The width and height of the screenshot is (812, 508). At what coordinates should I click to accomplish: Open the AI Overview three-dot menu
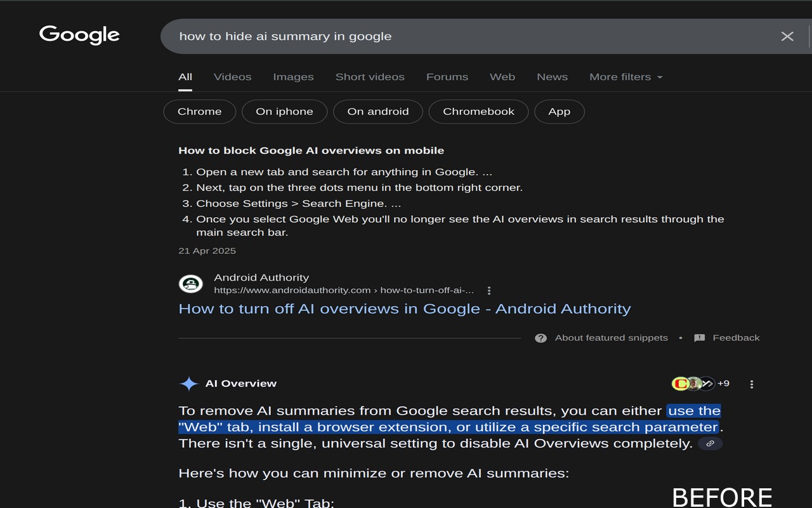pos(752,384)
